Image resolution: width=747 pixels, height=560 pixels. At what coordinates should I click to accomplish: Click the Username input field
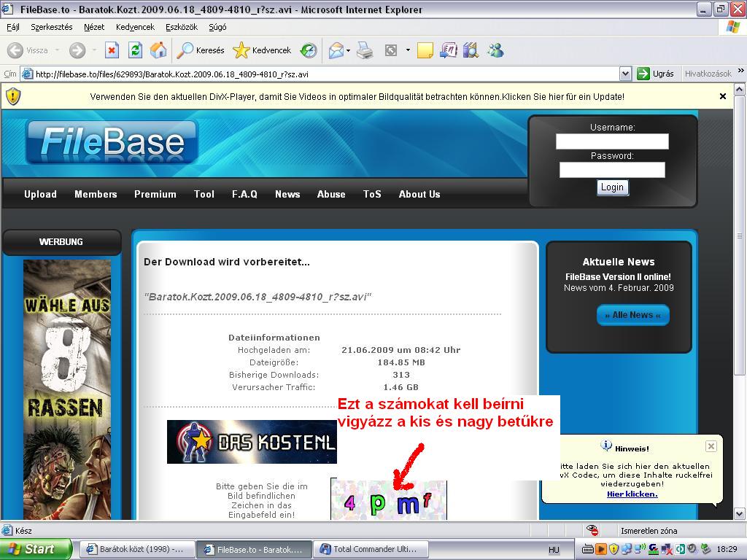[612, 141]
